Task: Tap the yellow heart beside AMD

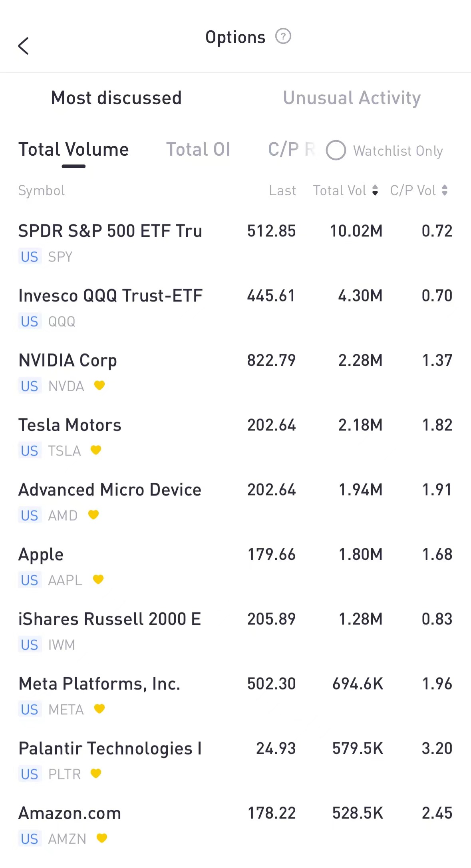Action: pos(93,515)
